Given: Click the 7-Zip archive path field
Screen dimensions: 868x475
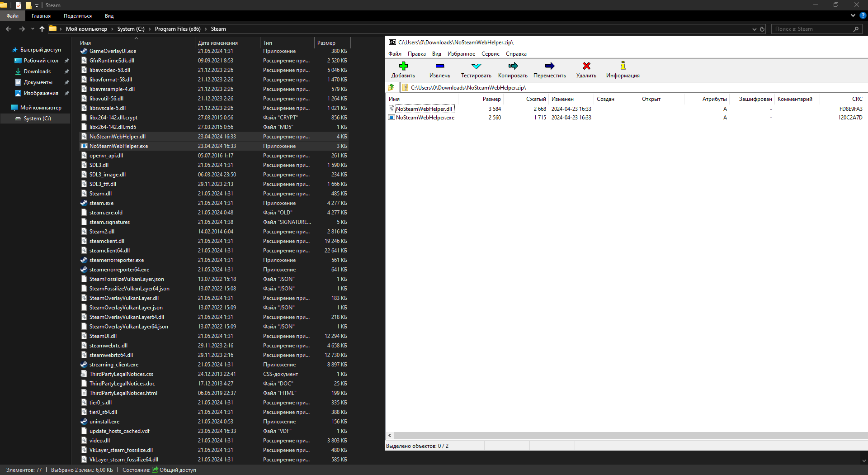Looking at the screenshot, I should [x=633, y=87].
